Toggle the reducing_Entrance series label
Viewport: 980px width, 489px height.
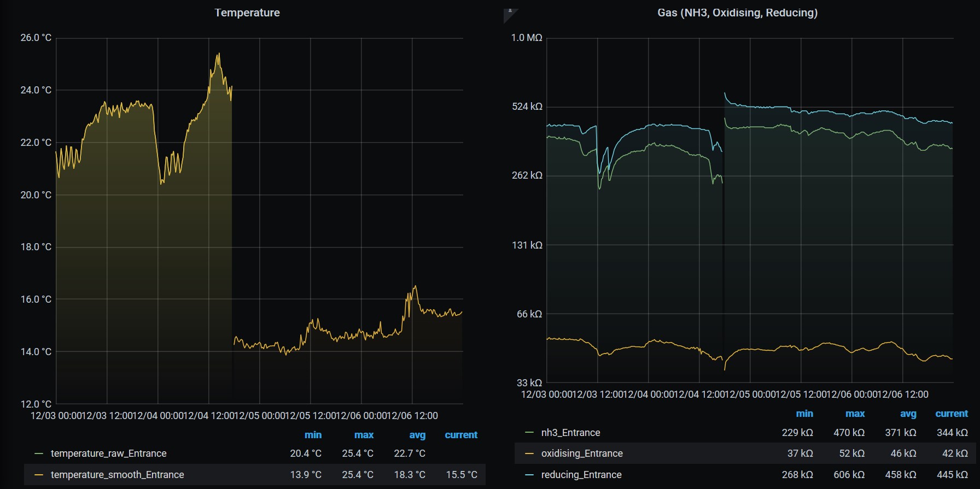(581, 475)
